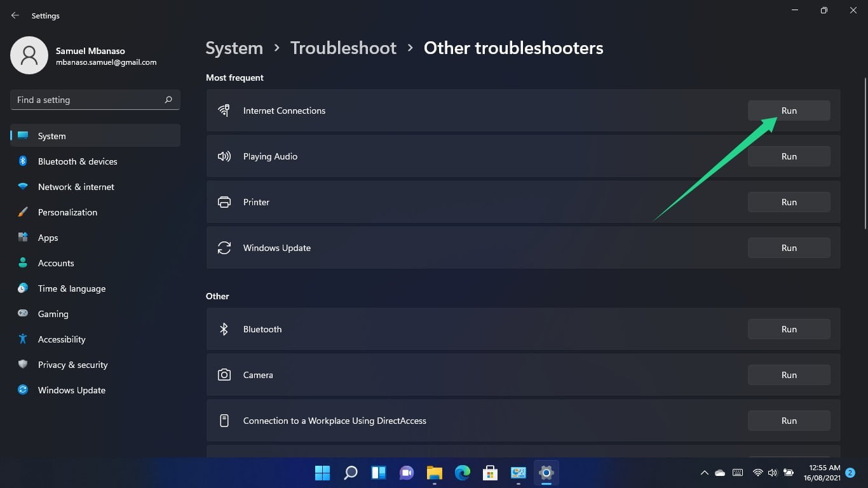Click inside the Find a setting field
This screenshot has height=488, width=868.
[x=89, y=100]
